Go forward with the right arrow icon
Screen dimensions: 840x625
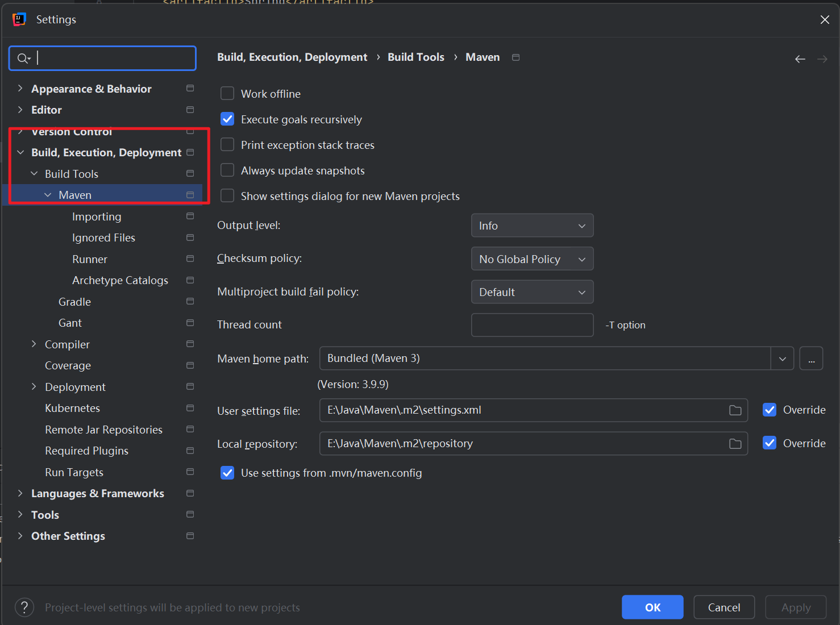pos(822,59)
